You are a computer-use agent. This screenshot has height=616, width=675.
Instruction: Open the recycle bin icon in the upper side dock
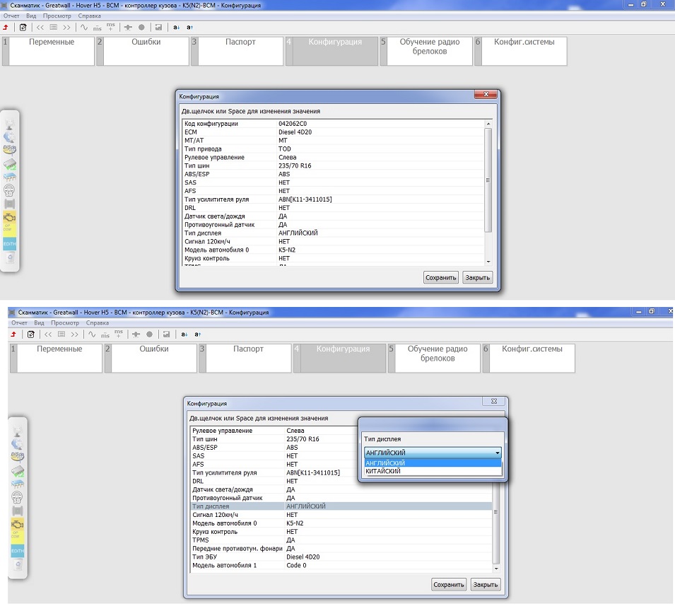click(11, 258)
